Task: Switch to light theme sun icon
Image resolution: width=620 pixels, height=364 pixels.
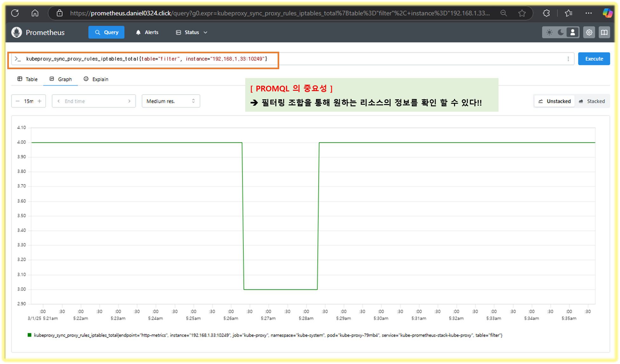Action: 550,32
